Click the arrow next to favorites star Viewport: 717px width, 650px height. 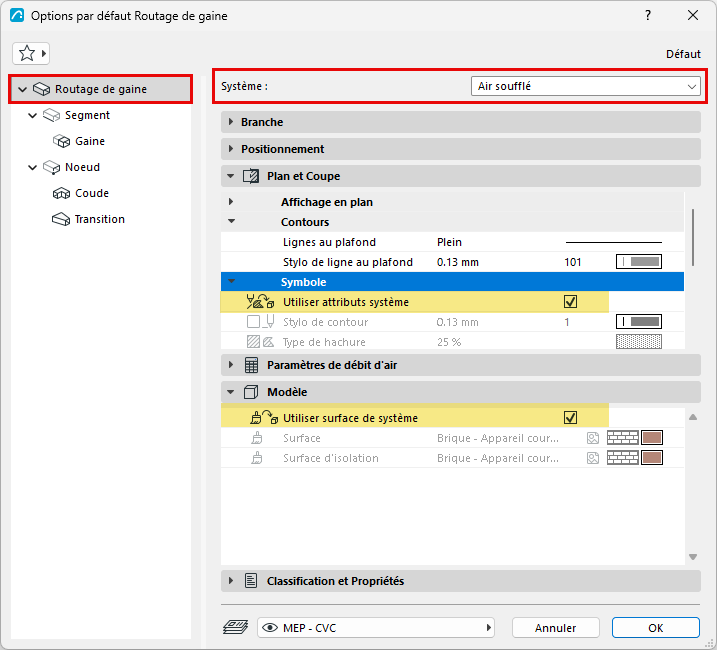click(44, 54)
